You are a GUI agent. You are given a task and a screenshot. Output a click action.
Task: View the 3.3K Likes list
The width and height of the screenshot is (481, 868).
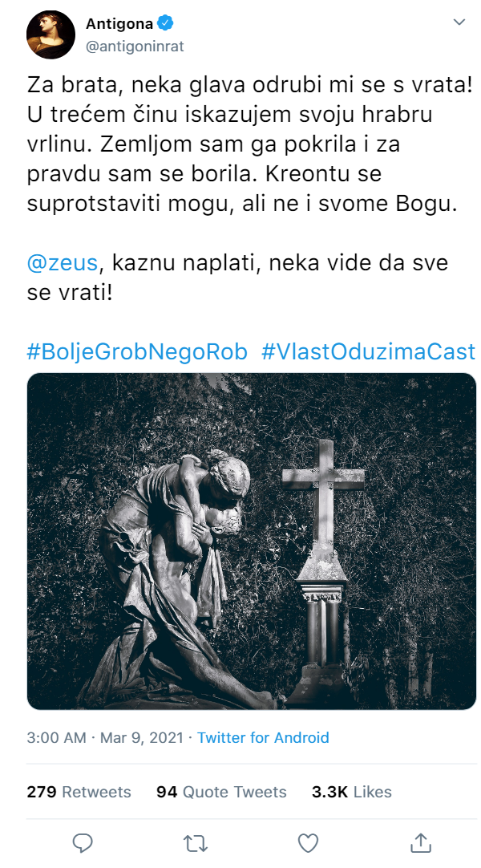point(352,792)
